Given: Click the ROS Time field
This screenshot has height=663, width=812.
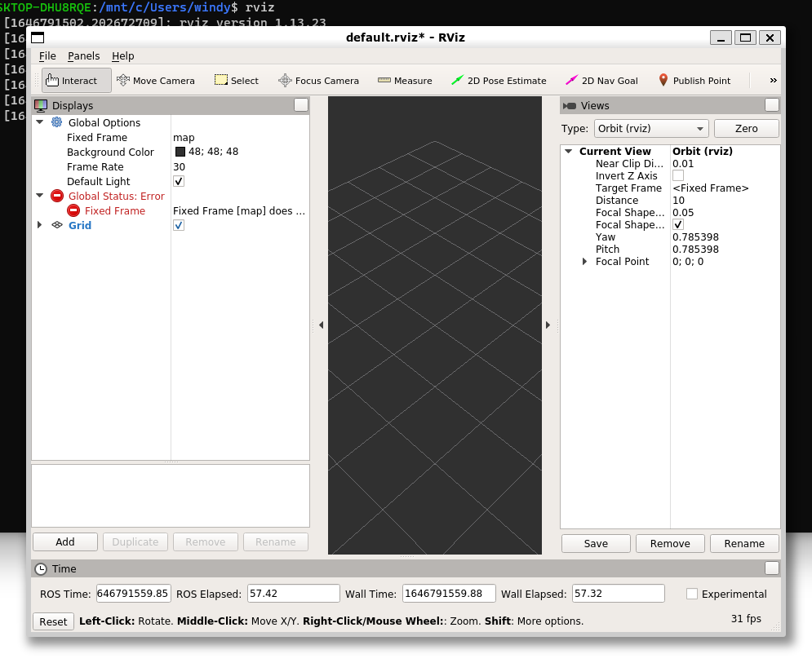Looking at the screenshot, I should pyautogui.click(x=133, y=594).
